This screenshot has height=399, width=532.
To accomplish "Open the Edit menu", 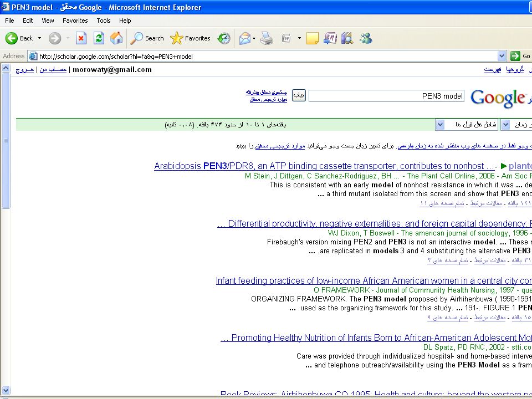I will pos(28,21).
